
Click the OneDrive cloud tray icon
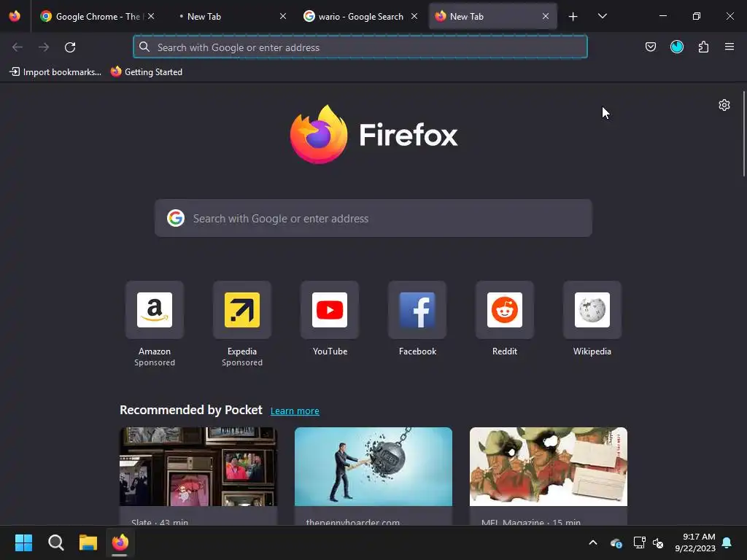pos(616,542)
